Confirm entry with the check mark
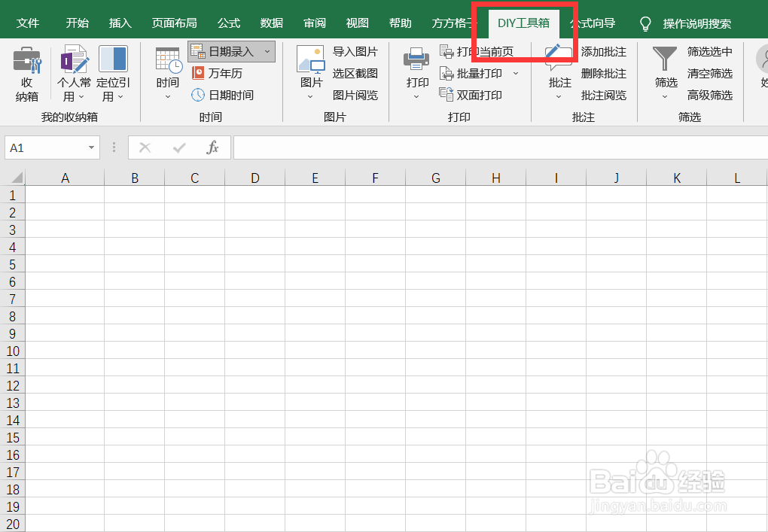Image resolution: width=768 pixels, height=532 pixels. 179,147
